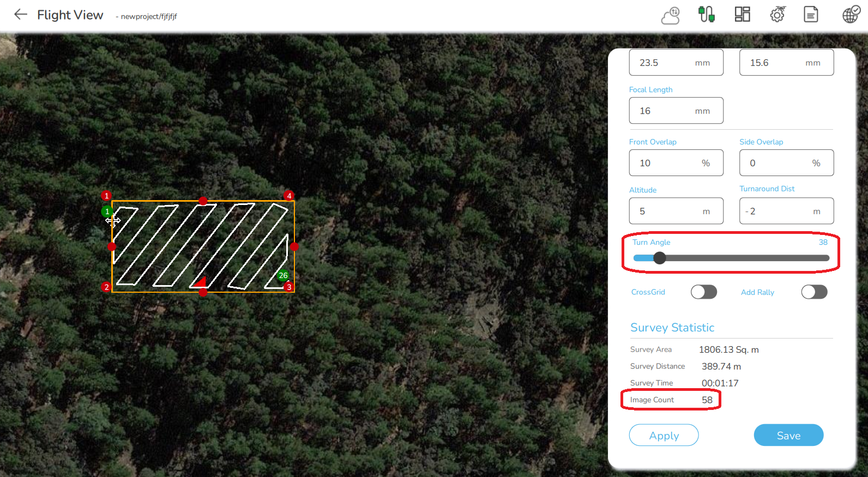The width and height of the screenshot is (868, 477).
Task: Click the Apply button
Action: coord(664,435)
